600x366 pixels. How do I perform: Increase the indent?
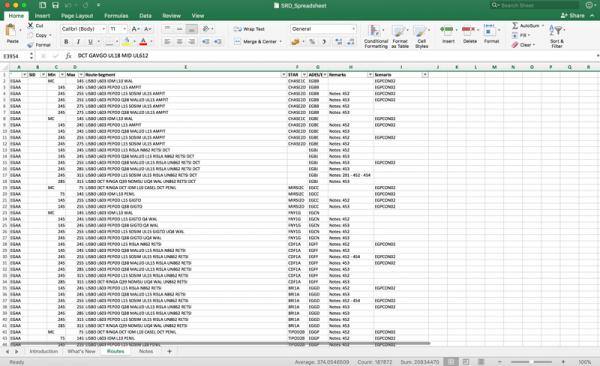point(218,41)
